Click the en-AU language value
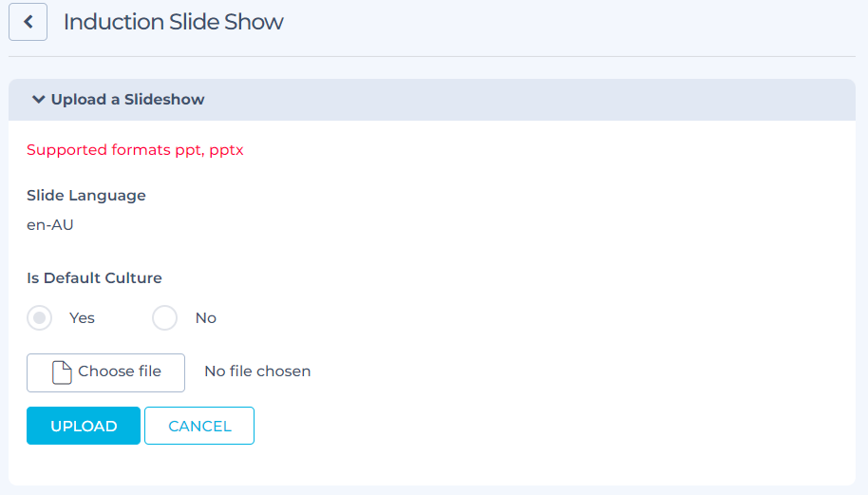The image size is (868, 495). point(49,225)
